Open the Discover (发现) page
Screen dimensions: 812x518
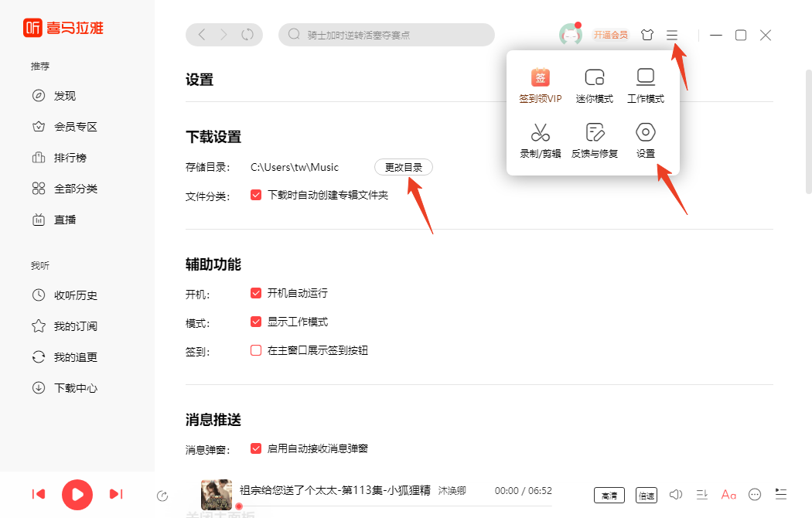(54, 96)
